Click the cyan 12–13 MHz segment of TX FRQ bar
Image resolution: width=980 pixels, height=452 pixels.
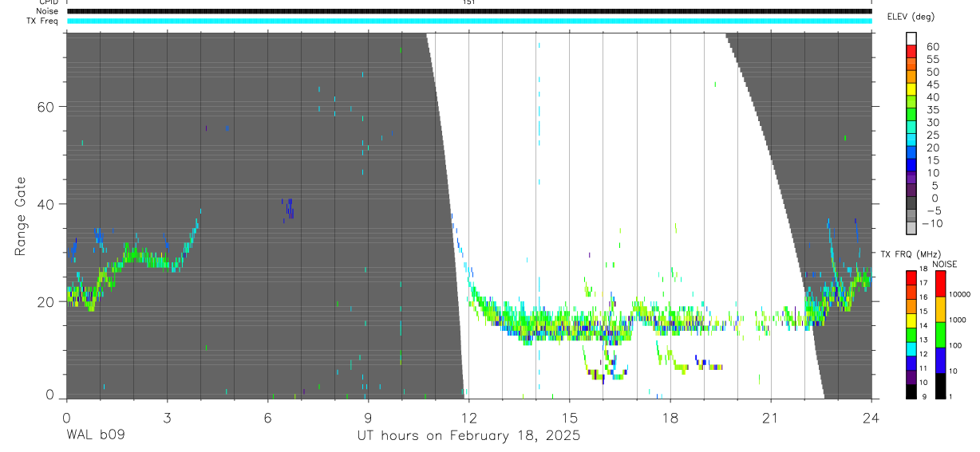point(911,348)
